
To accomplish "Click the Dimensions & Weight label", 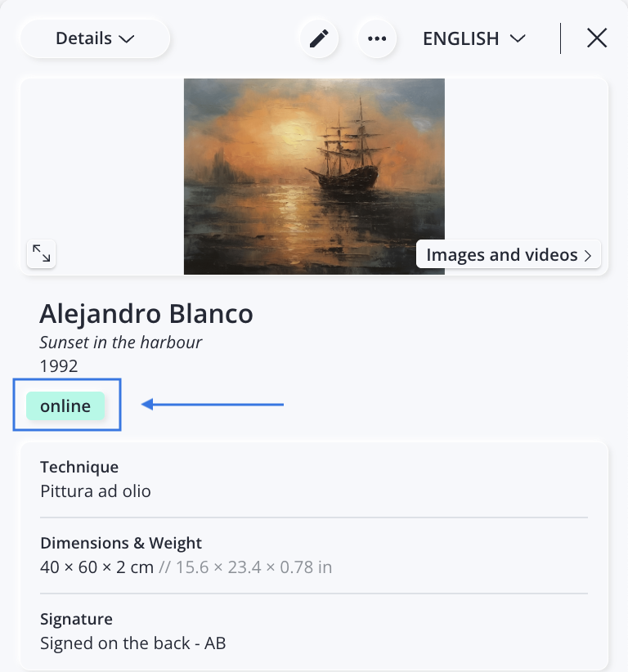I will (121, 543).
